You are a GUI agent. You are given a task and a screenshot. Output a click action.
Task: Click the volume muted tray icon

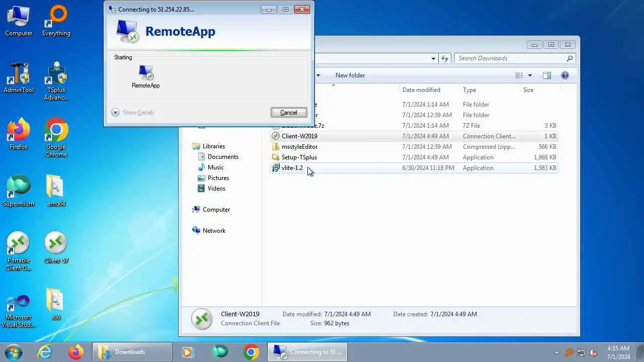[x=593, y=352]
